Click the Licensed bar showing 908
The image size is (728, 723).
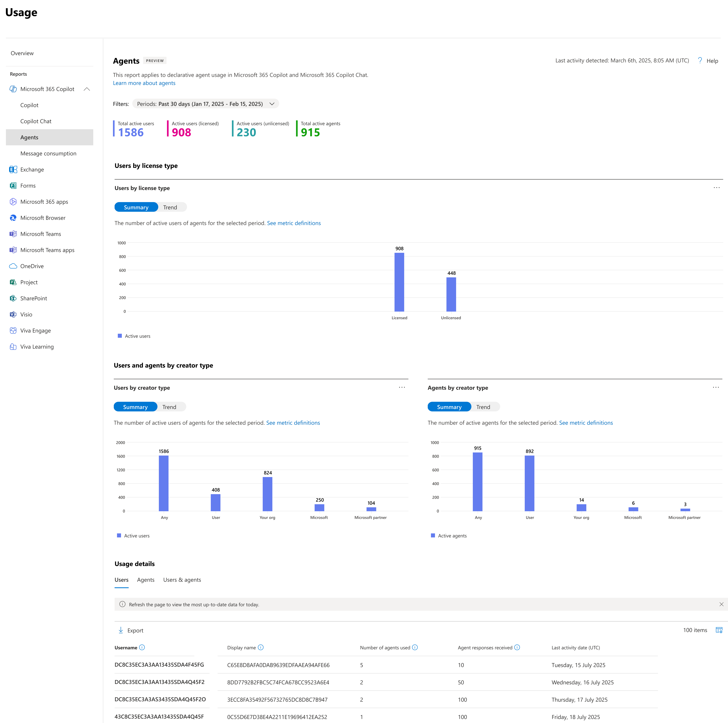pyautogui.click(x=399, y=282)
